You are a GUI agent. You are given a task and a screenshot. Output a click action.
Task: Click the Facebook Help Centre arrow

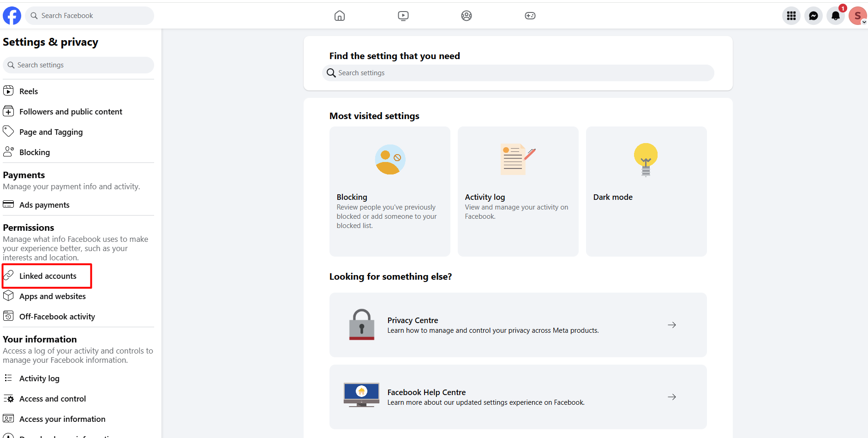(x=672, y=397)
